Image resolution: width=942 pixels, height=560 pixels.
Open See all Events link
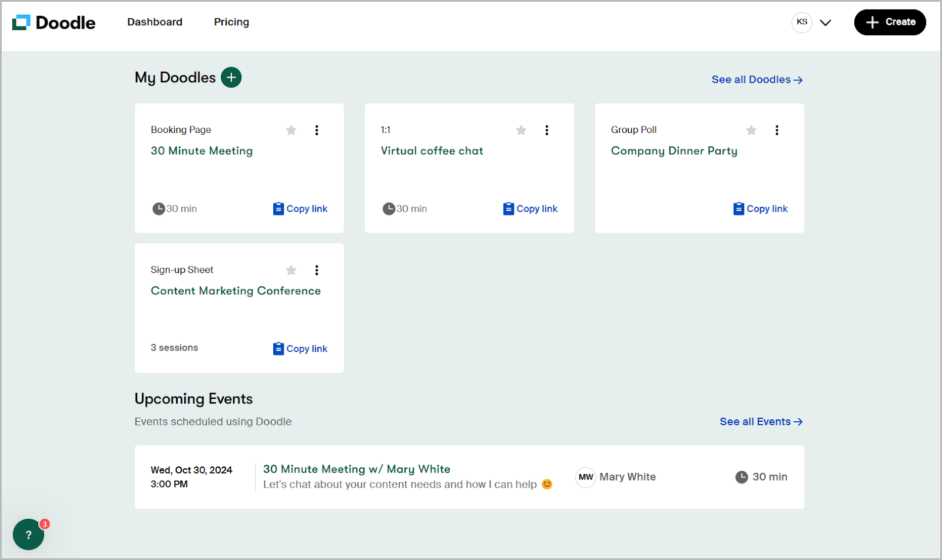pos(761,422)
